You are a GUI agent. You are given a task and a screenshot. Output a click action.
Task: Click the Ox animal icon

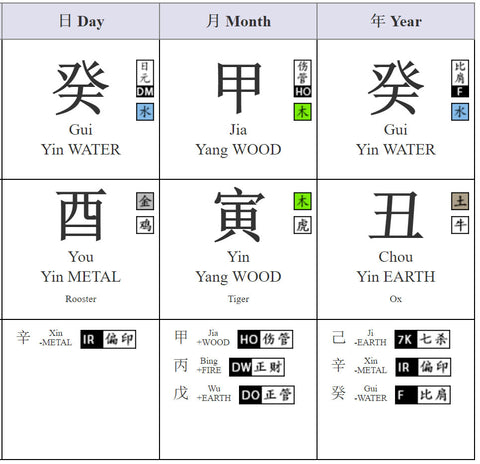click(460, 225)
